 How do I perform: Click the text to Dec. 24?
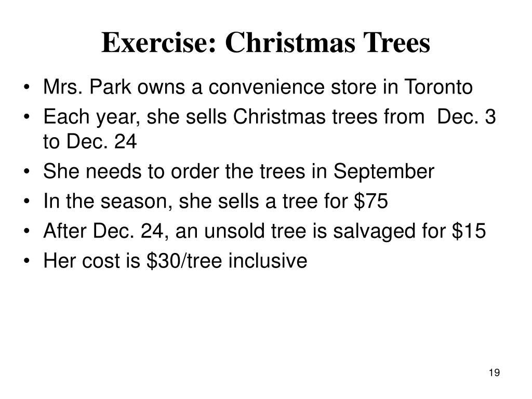pyautogui.click(x=90, y=141)
